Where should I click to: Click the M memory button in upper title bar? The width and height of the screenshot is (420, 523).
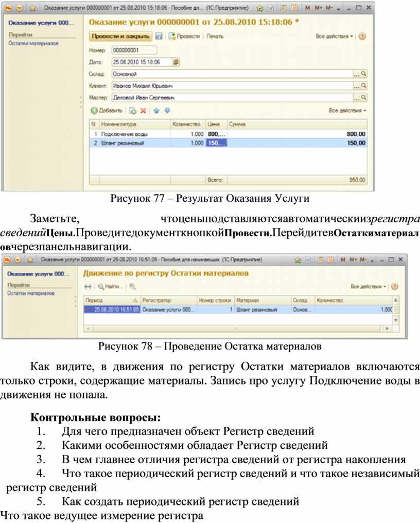coord(308,8)
